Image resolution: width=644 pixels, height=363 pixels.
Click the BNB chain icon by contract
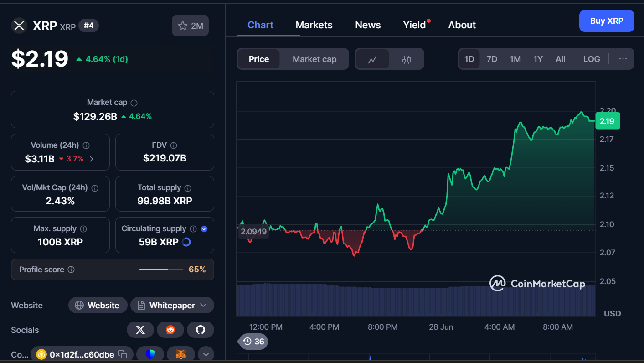click(41, 354)
